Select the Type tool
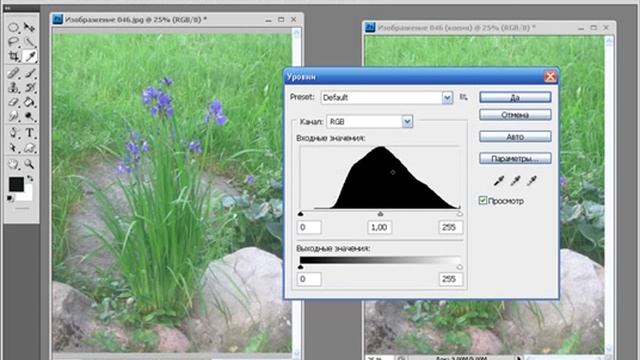The width and height of the screenshot is (640, 360). 29,133
